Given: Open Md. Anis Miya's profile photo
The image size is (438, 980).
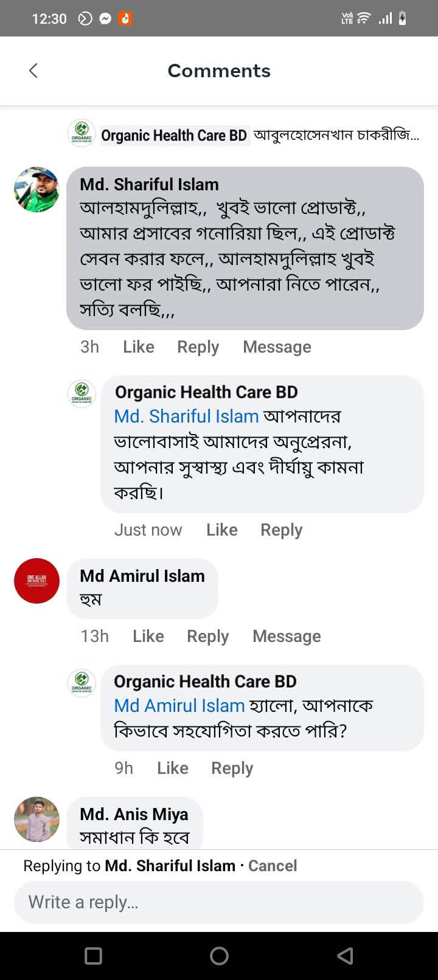Looking at the screenshot, I should click(36, 819).
